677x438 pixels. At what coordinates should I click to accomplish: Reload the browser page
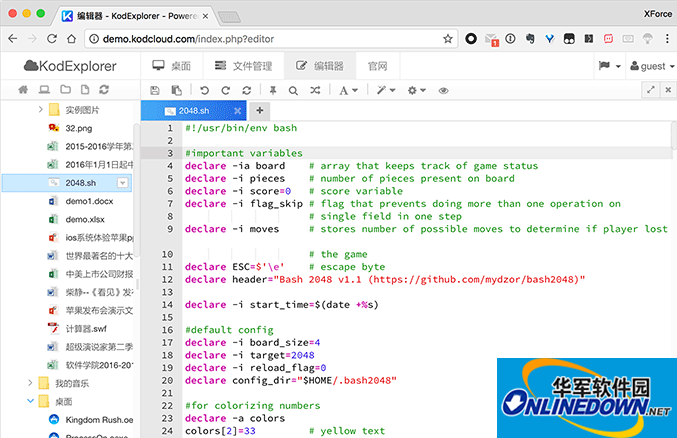[52, 39]
